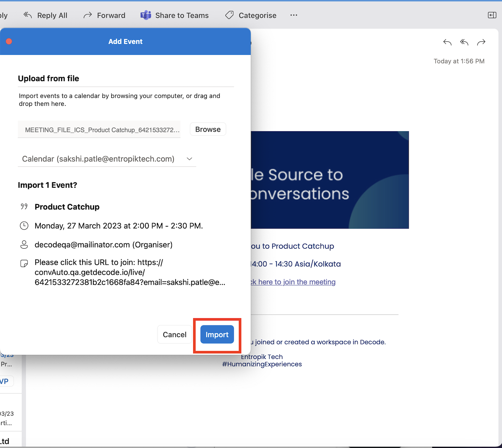
Task: Cancel the Add Event dialog
Action: [x=174, y=334]
